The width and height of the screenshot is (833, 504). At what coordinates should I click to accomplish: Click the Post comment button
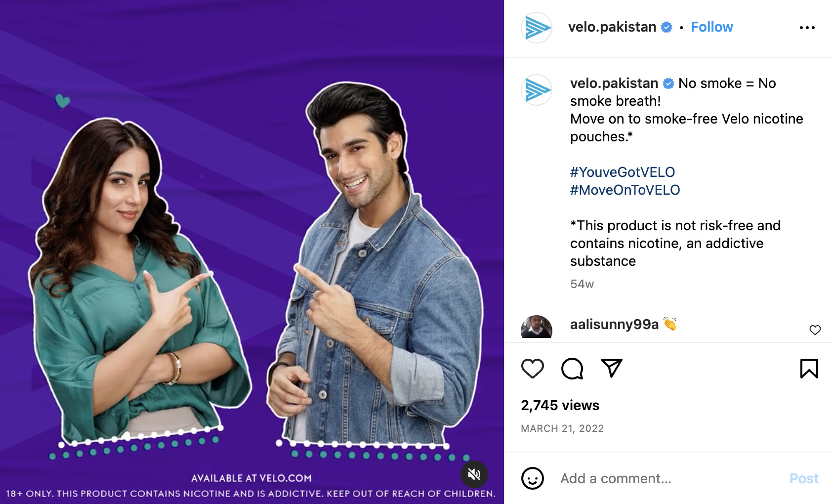tap(804, 478)
